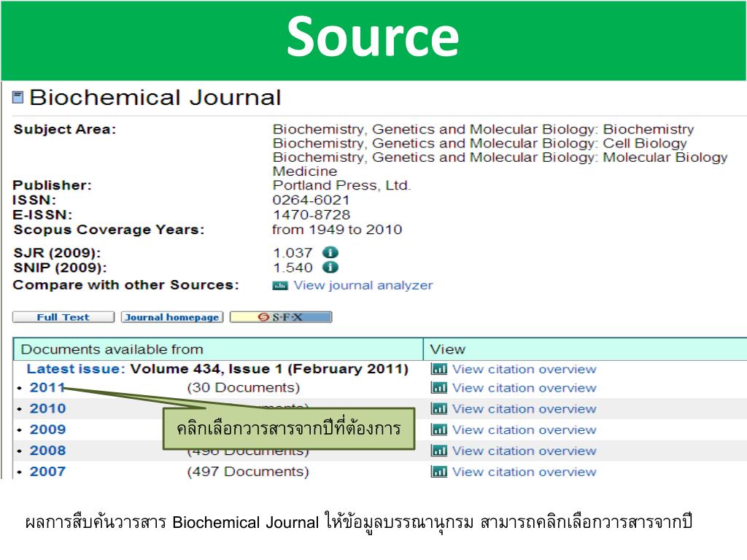Click '(30 Documents)' in 2011 row
Image resolution: width=747 pixels, height=560 pixels.
pyautogui.click(x=244, y=388)
